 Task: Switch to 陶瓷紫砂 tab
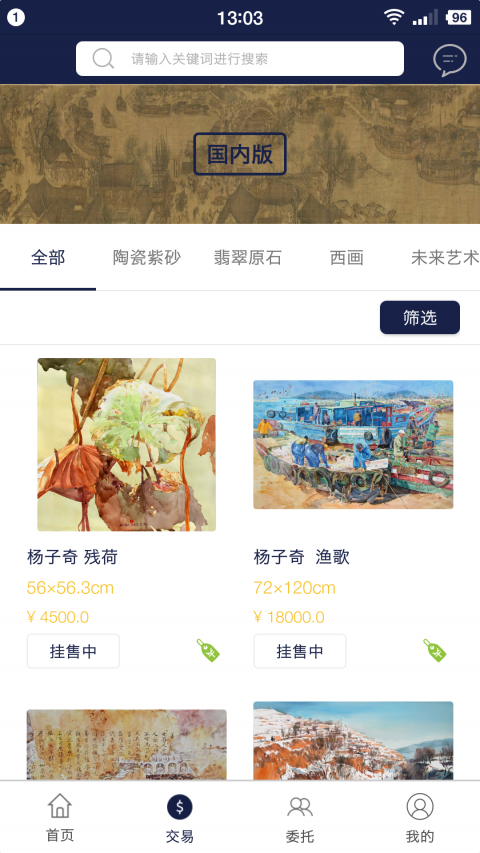point(147,258)
